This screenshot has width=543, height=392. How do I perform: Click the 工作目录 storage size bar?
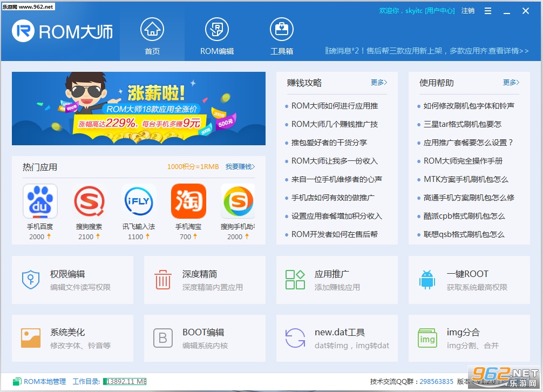click(125, 382)
